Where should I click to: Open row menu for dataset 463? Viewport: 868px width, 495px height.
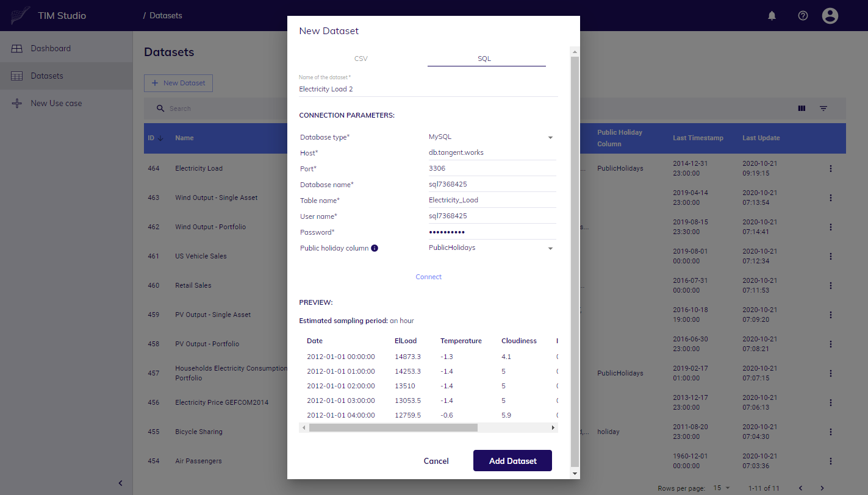(830, 198)
